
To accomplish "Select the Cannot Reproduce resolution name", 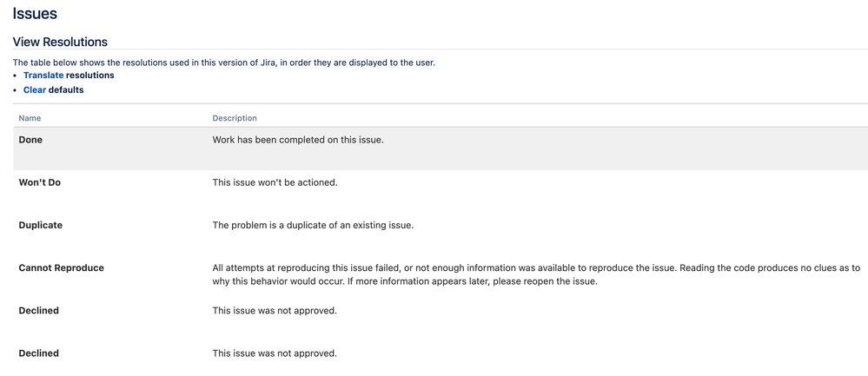I will click(x=62, y=268).
